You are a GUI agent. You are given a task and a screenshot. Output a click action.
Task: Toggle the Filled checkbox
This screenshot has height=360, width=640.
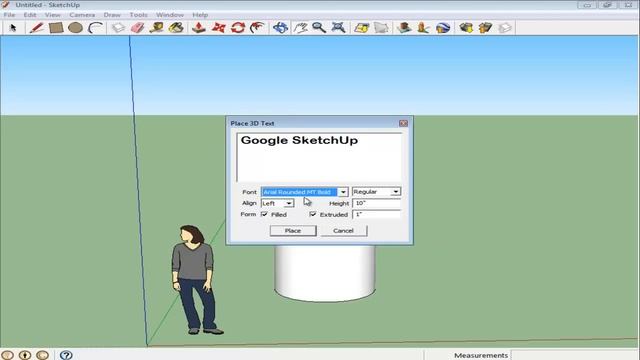(264, 214)
